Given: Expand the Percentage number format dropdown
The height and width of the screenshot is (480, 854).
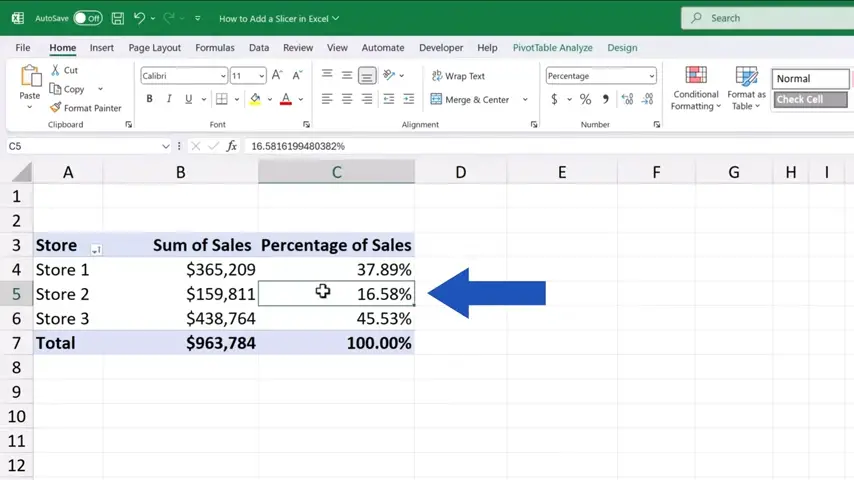Looking at the screenshot, I should [652, 76].
